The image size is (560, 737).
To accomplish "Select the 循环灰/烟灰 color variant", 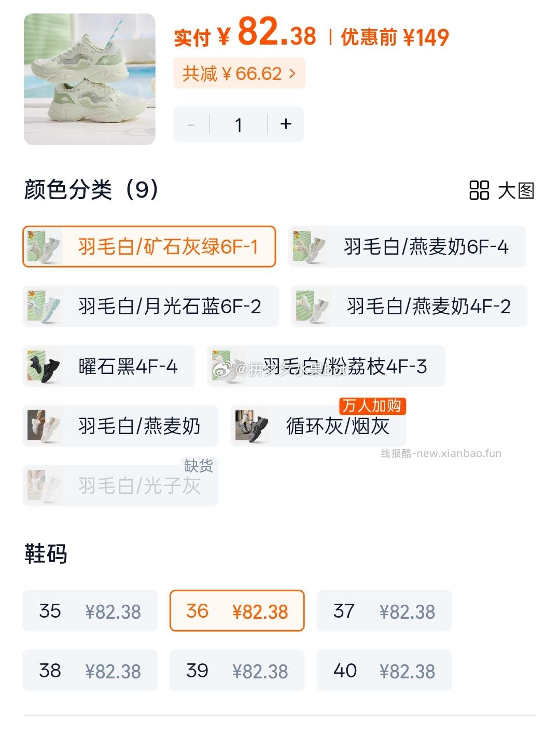I will point(318,426).
